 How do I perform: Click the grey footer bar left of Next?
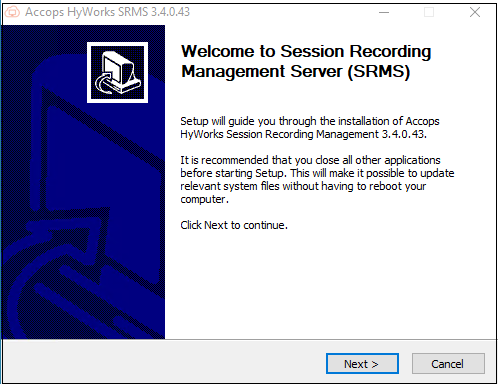click(163, 363)
